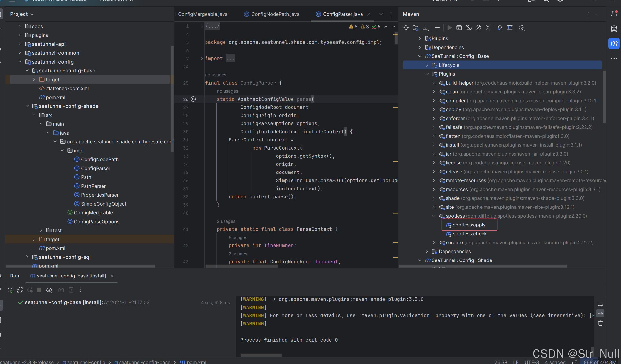Expand the seatunnel-api folder
This screenshot has width=621, height=364.
coord(20,44)
